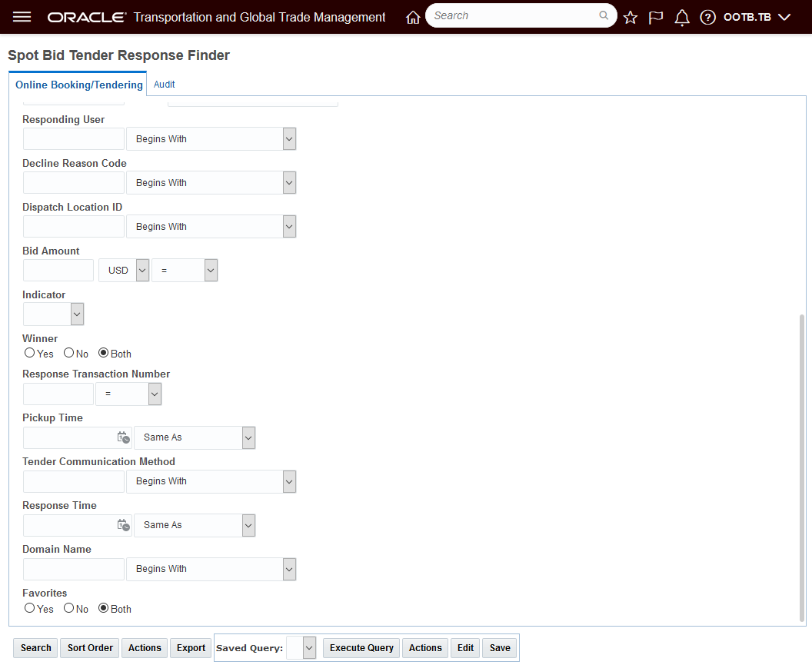812x665 pixels.
Task: Open the flag icon in header
Action: pos(656,18)
